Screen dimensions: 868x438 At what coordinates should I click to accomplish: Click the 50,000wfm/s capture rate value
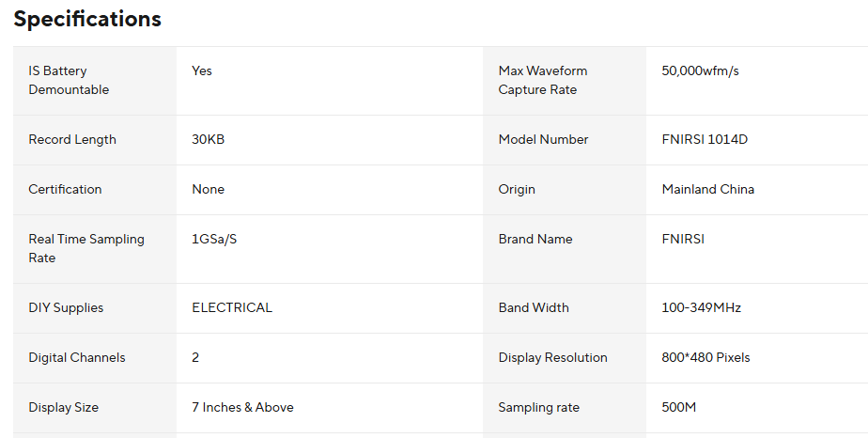point(700,70)
